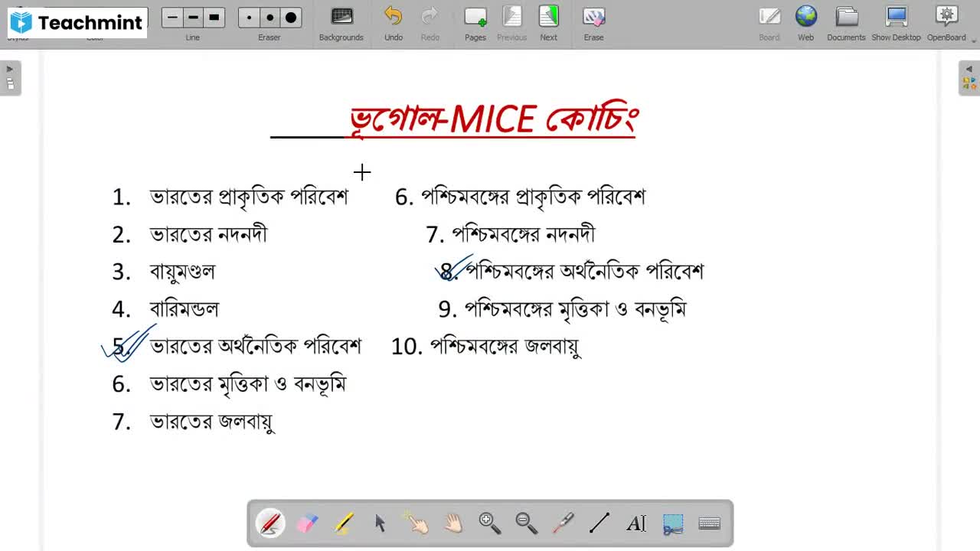
Task: Click item 10 'পশ্চিমবঙ্গের জলবায়ু'
Action: [x=505, y=347]
